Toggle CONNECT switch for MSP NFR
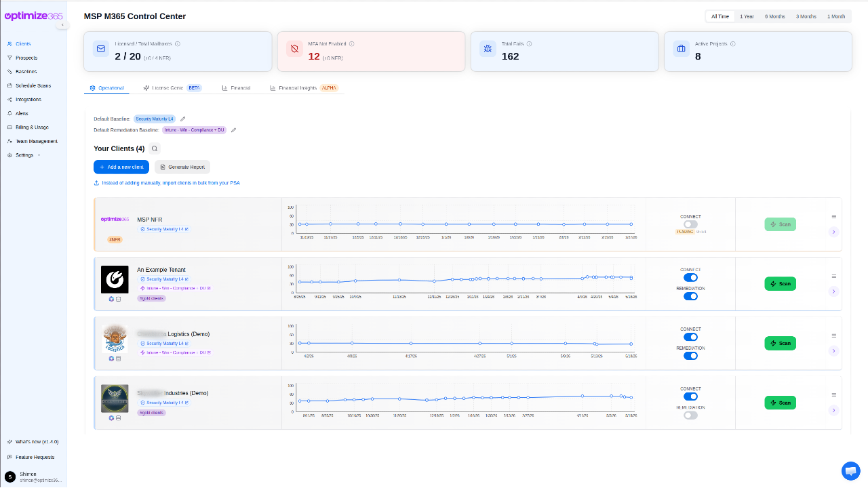The height and width of the screenshot is (488, 868). (690, 224)
